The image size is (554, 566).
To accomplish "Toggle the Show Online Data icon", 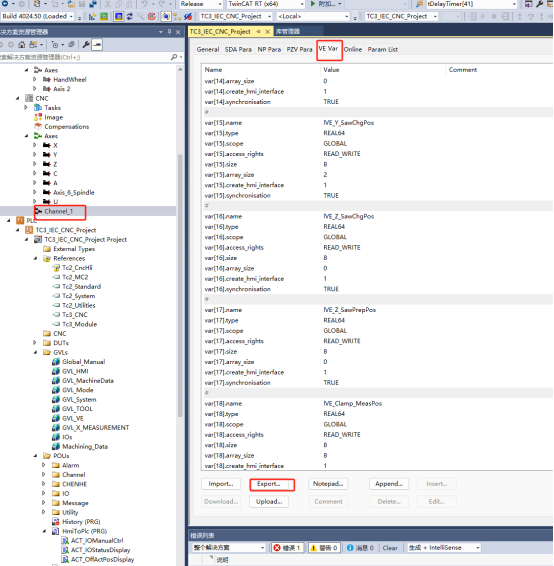I will click(x=166, y=17).
